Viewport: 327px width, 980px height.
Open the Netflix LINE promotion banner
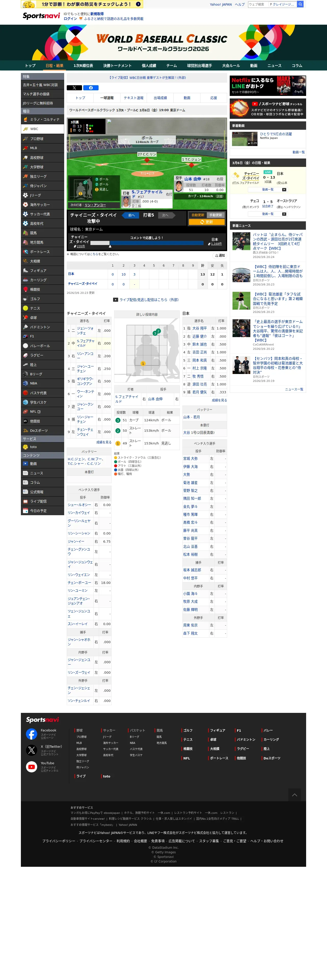click(268, 85)
